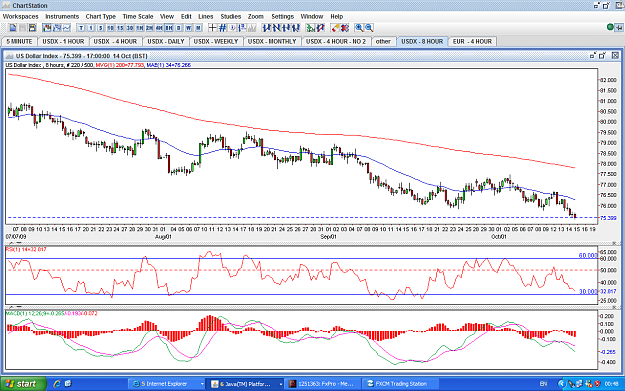Click the Windows start button

click(23, 384)
